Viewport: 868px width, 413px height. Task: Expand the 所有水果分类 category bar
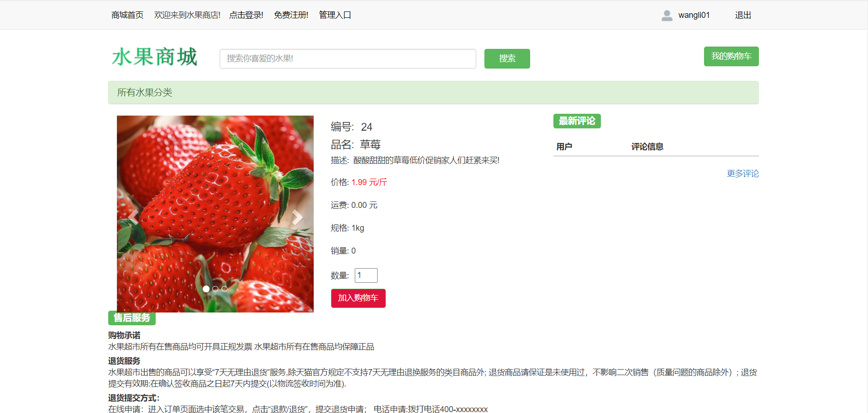pos(433,93)
